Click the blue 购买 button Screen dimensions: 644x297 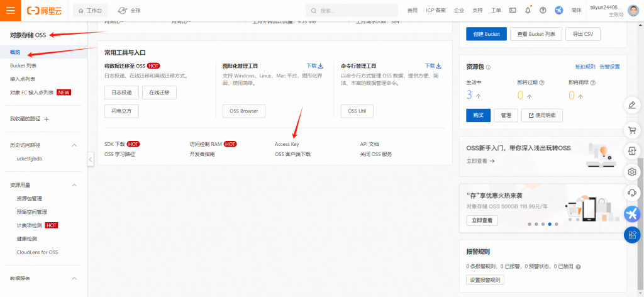coord(479,115)
